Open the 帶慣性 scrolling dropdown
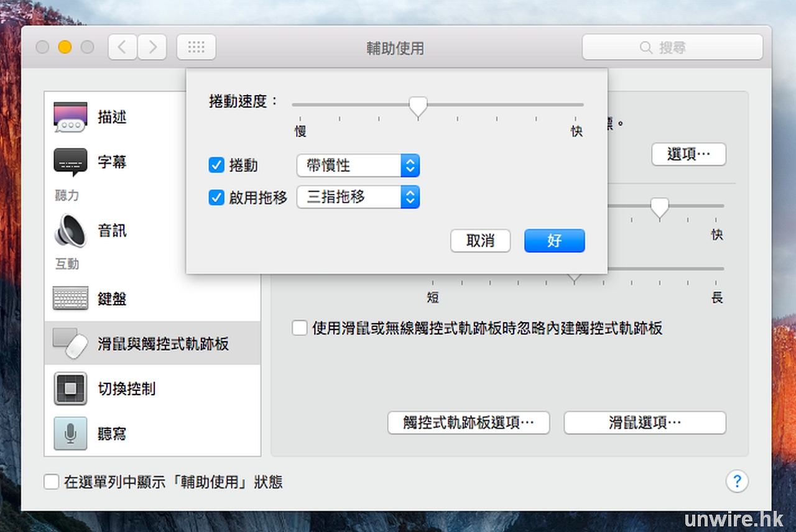 click(358, 165)
